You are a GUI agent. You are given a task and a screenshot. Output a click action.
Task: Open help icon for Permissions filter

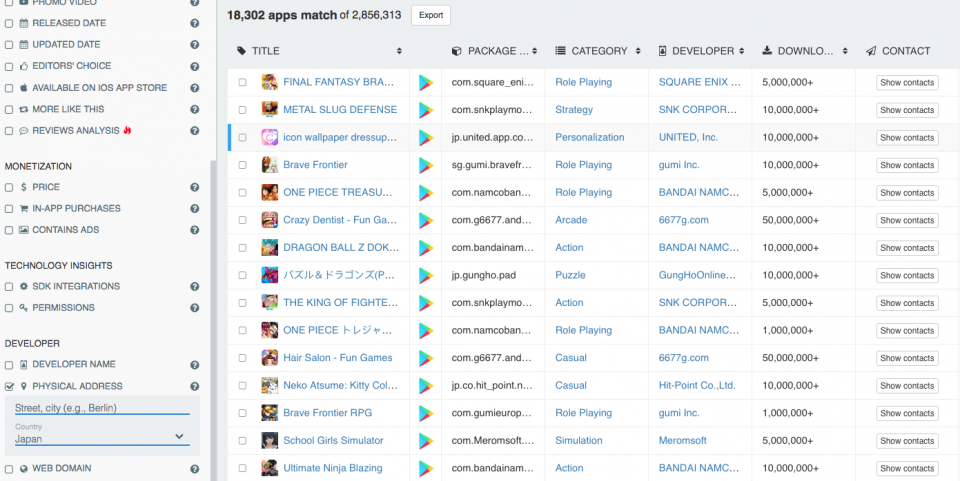[195, 308]
